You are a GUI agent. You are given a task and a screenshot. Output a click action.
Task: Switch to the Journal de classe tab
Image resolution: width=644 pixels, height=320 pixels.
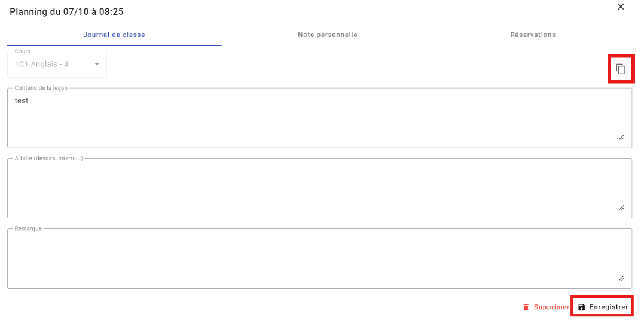[x=114, y=35]
